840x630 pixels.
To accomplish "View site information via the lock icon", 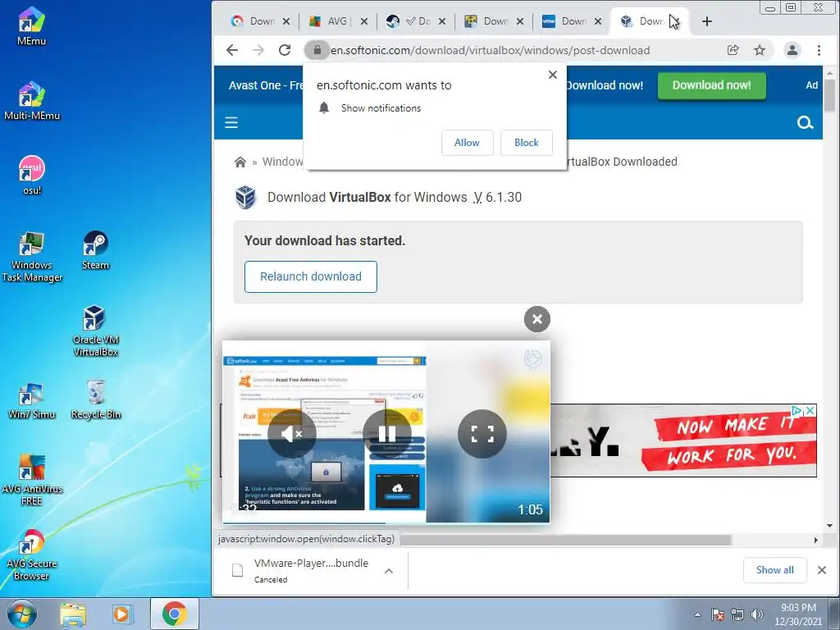I will point(317,50).
